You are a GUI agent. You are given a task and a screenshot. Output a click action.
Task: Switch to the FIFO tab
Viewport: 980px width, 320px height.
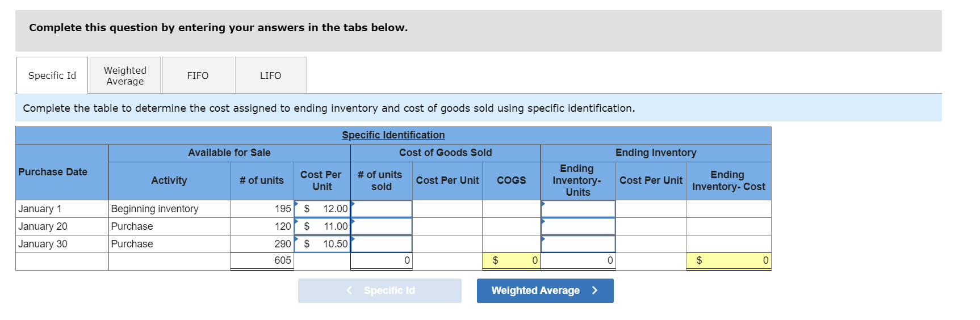click(198, 75)
